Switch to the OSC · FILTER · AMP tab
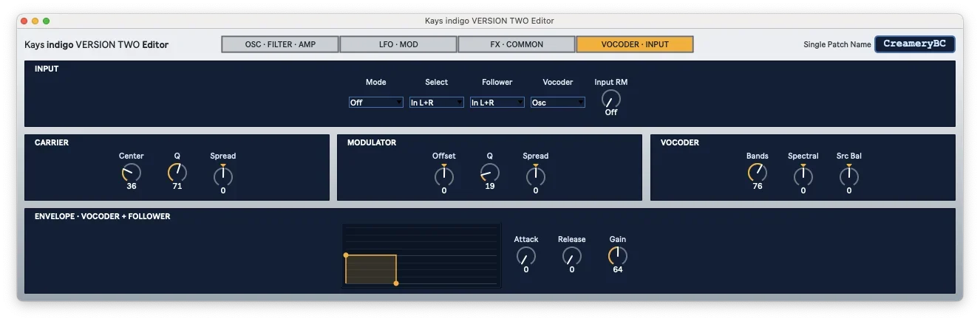Screen dimensions: 980x321 pos(280,44)
